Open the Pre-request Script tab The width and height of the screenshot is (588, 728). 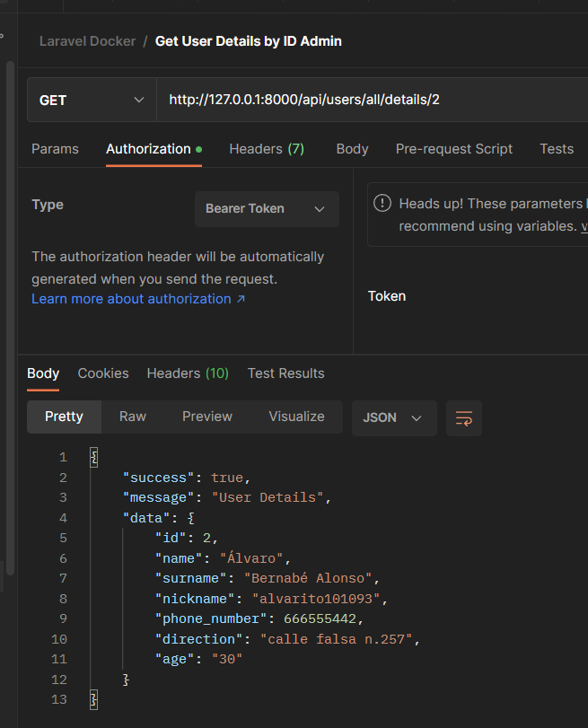(453, 149)
